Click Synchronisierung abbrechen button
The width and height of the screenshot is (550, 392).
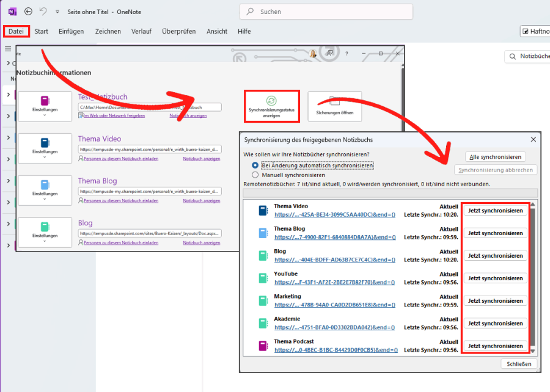[x=496, y=170]
